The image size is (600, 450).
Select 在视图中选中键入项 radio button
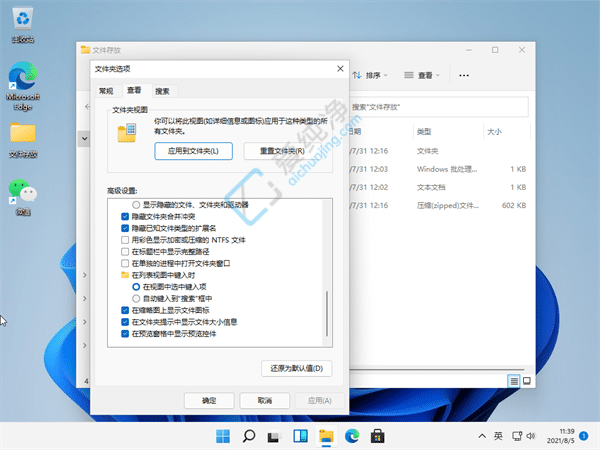point(136,287)
